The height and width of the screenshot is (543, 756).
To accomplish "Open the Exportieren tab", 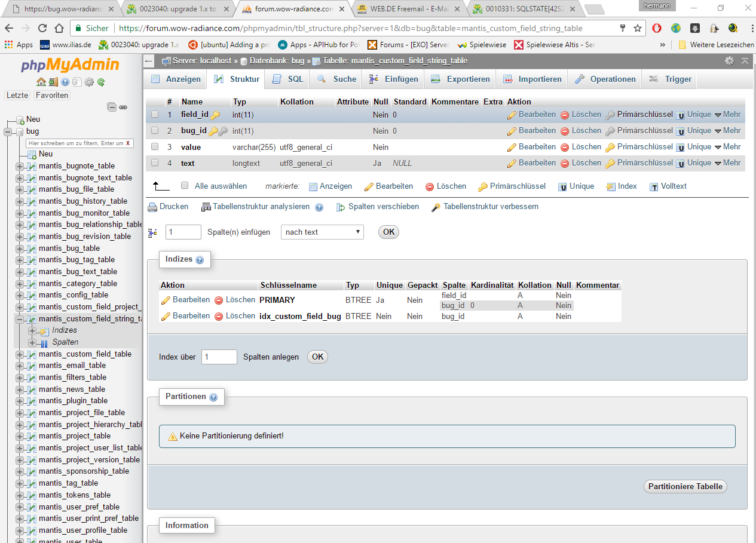I will tap(461, 79).
